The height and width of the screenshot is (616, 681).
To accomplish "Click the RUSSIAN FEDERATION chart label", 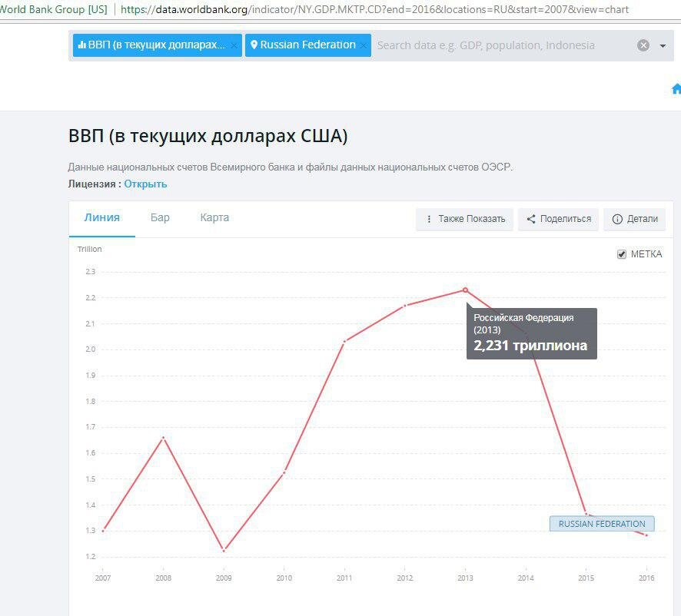I will point(602,524).
